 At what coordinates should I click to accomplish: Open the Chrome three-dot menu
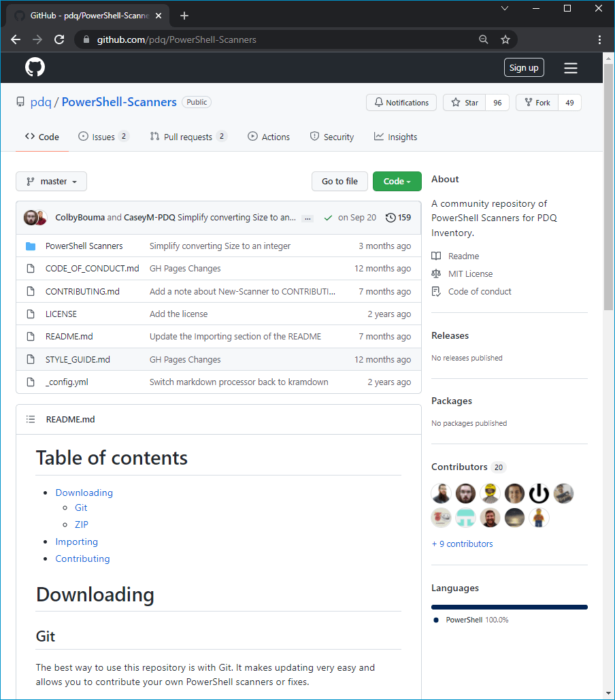tap(599, 39)
